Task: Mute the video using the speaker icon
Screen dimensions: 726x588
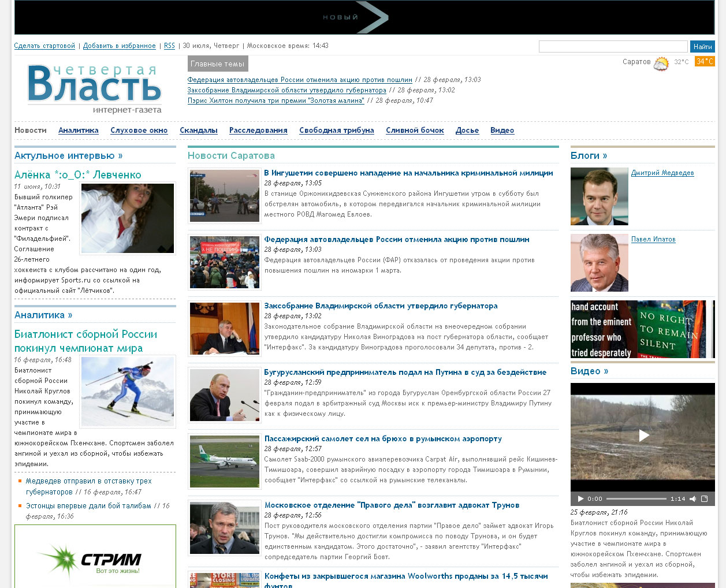Action: coord(693,498)
